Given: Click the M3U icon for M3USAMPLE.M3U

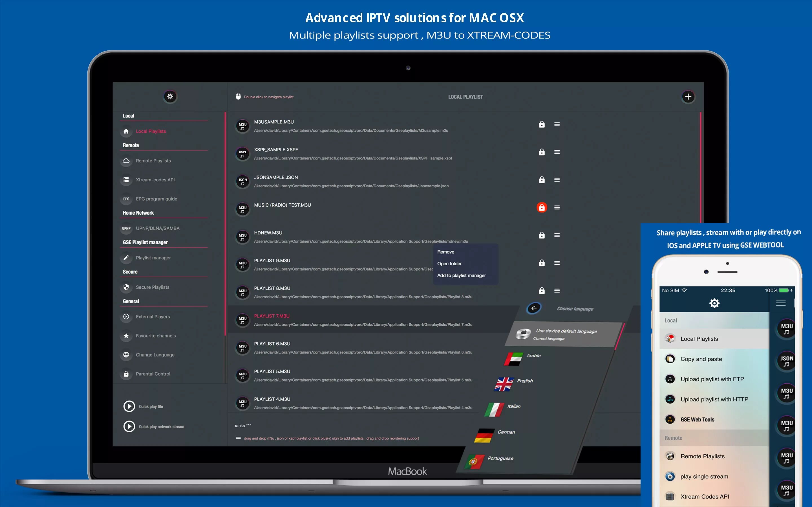Looking at the screenshot, I should pyautogui.click(x=242, y=124).
